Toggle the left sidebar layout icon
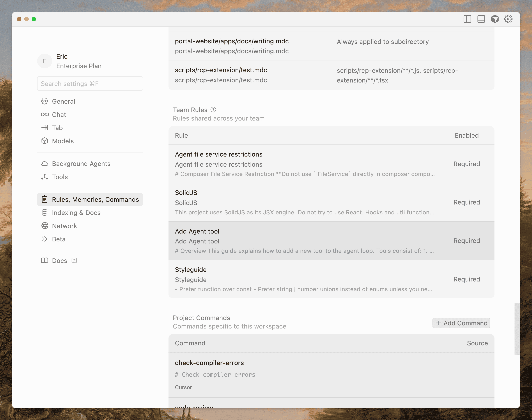 467,19
